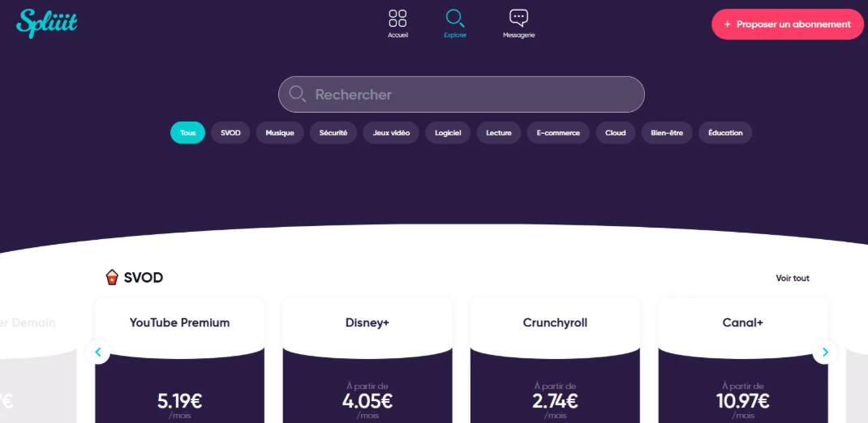Open the Crunchyroll subscription card
Screen dimensions: 868x423
pos(555,361)
